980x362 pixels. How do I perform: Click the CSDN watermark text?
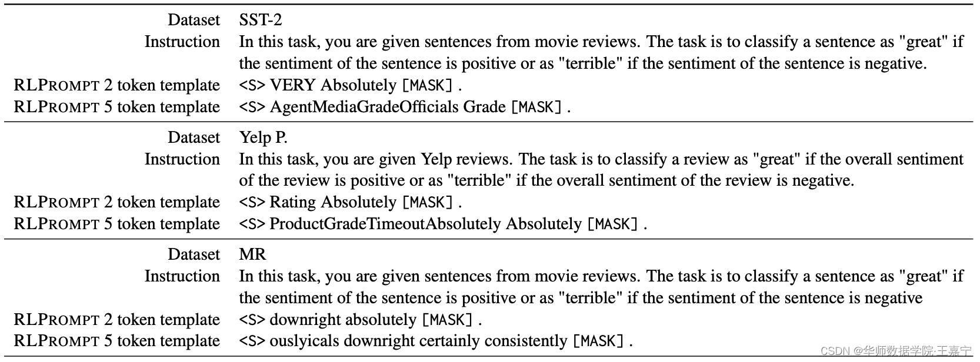point(896,351)
